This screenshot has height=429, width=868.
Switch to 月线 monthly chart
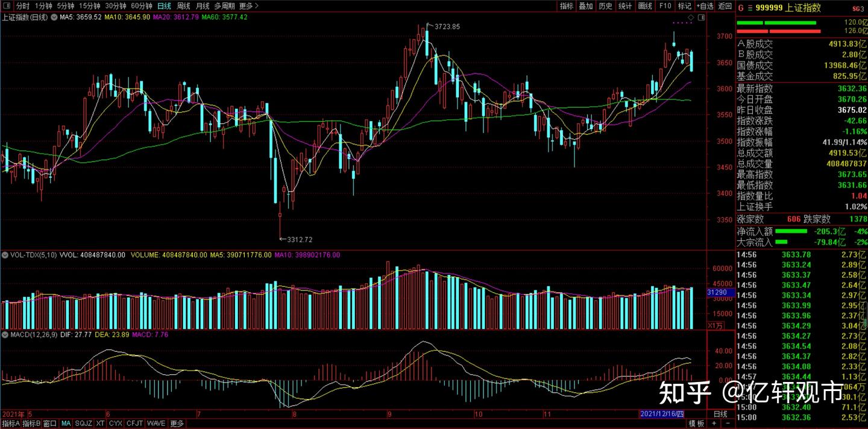(203, 6)
